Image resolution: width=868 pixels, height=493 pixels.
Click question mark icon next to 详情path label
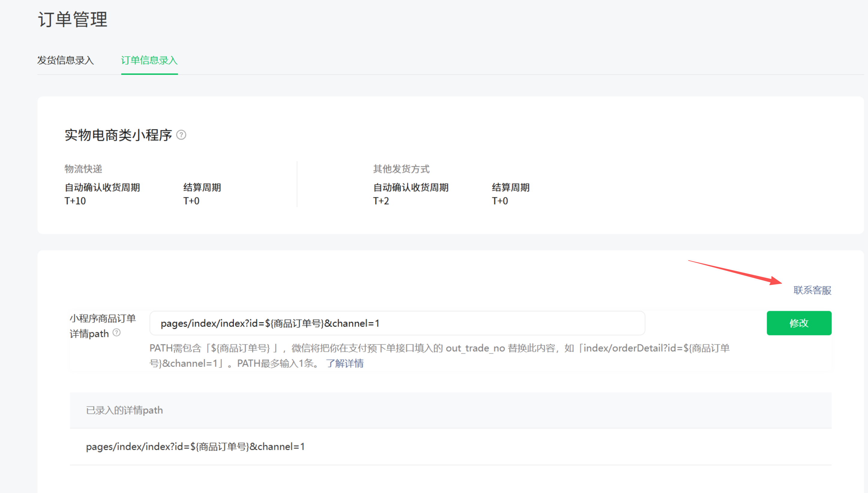(116, 333)
